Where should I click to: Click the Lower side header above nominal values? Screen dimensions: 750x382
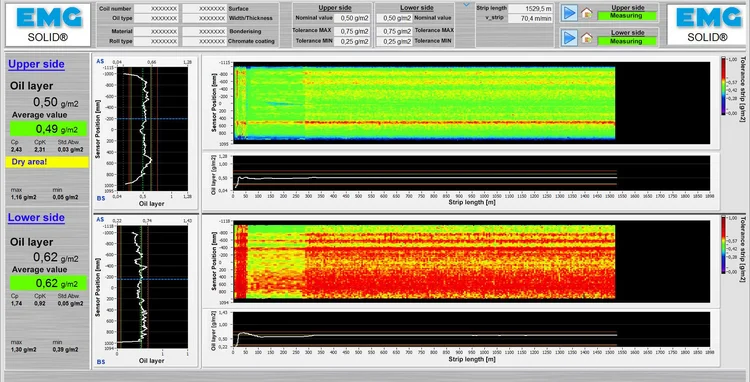click(417, 8)
